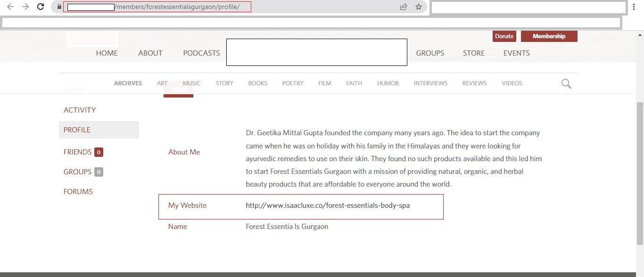Select BOOKS in the category bar

point(258,83)
